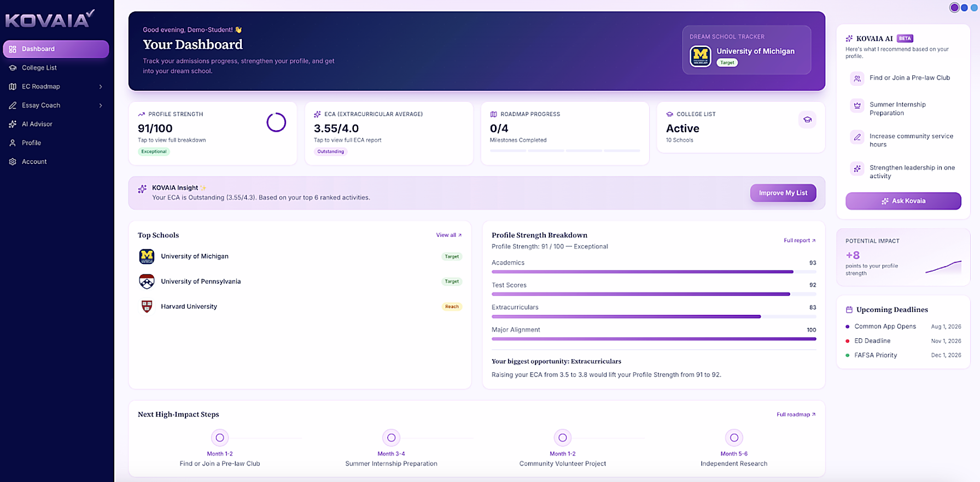Open the Dashboard menu item
Screen dimensions: 980x482
tap(56, 49)
